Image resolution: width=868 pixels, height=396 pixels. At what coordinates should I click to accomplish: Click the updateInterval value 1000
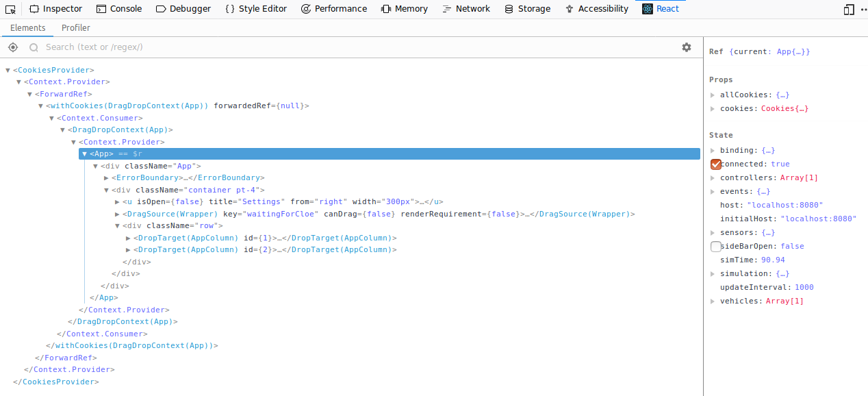pyautogui.click(x=804, y=288)
